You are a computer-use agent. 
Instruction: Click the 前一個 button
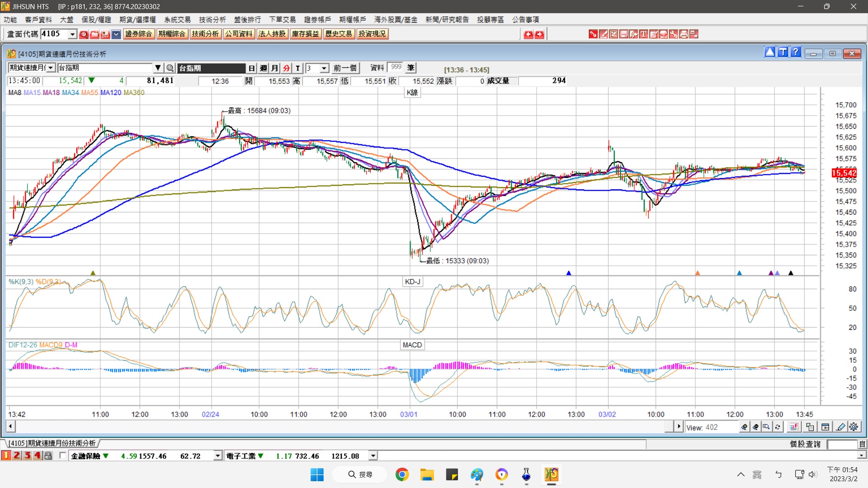click(x=345, y=68)
